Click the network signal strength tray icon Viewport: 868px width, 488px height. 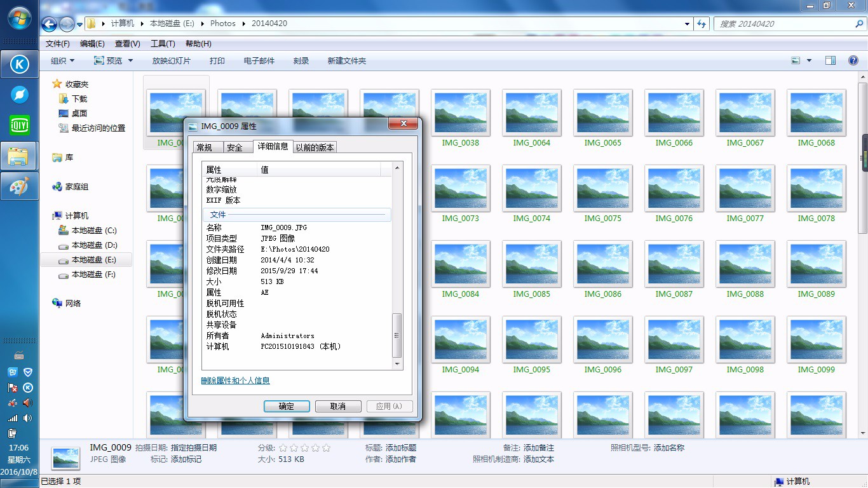[x=13, y=418]
